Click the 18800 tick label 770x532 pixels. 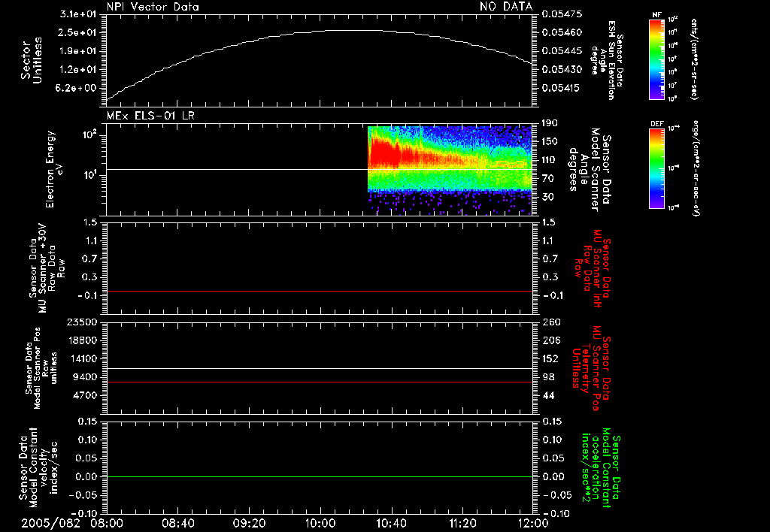(x=82, y=340)
